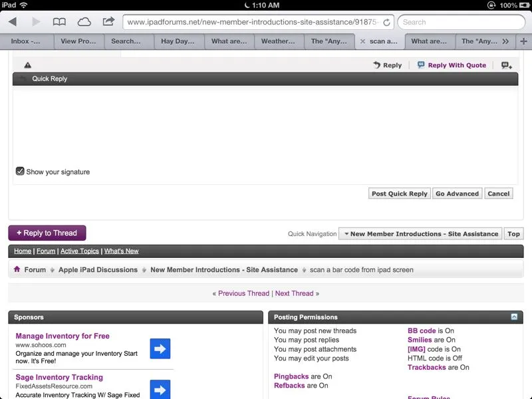Tap the Safari back arrow
This screenshot has width=532, height=399.
click(x=13, y=22)
